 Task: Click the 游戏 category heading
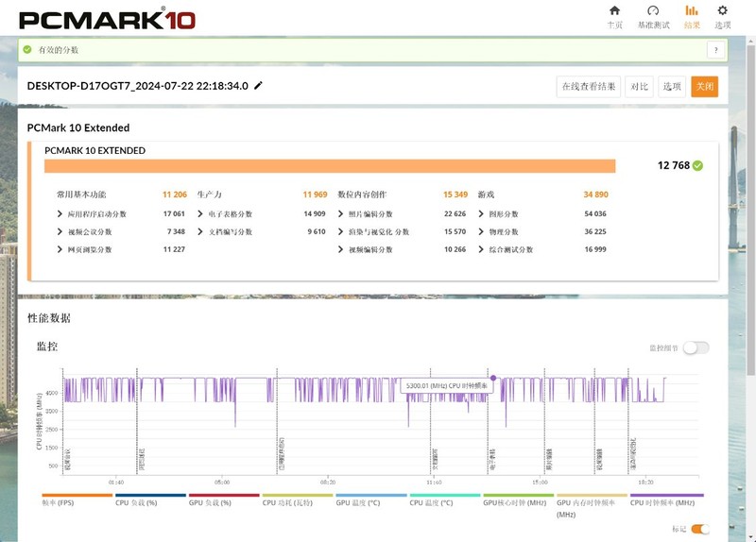pos(486,195)
